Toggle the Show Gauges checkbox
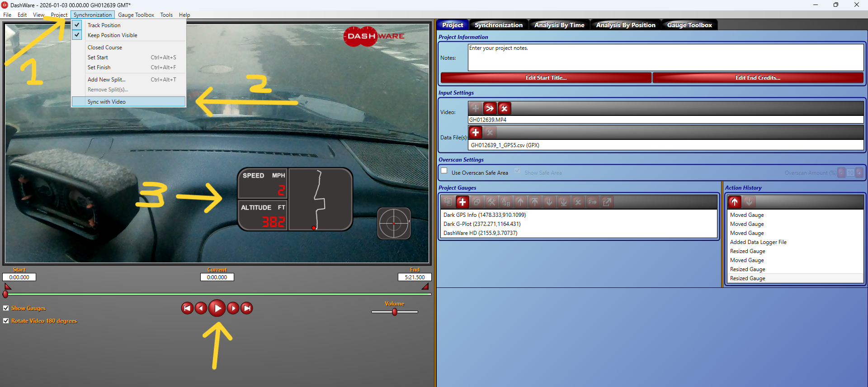This screenshot has width=868, height=387. [6, 308]
